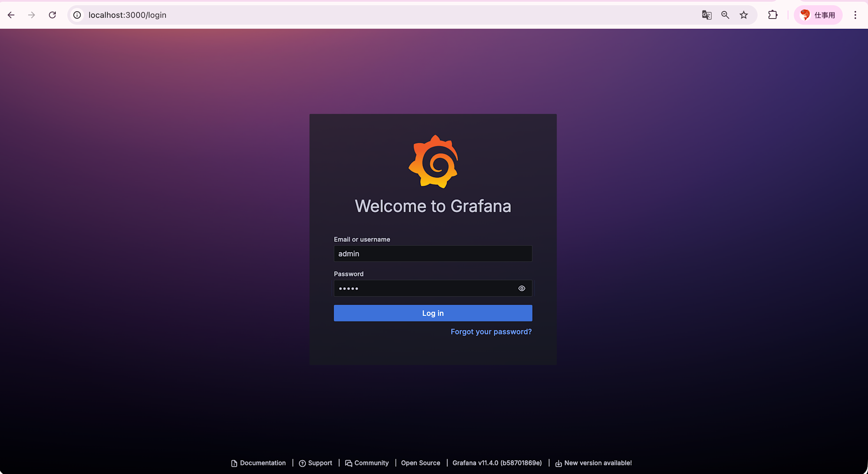Toggle password visibility eye icon
Screen dimensions: 868x474
click(x=522, y=288)
